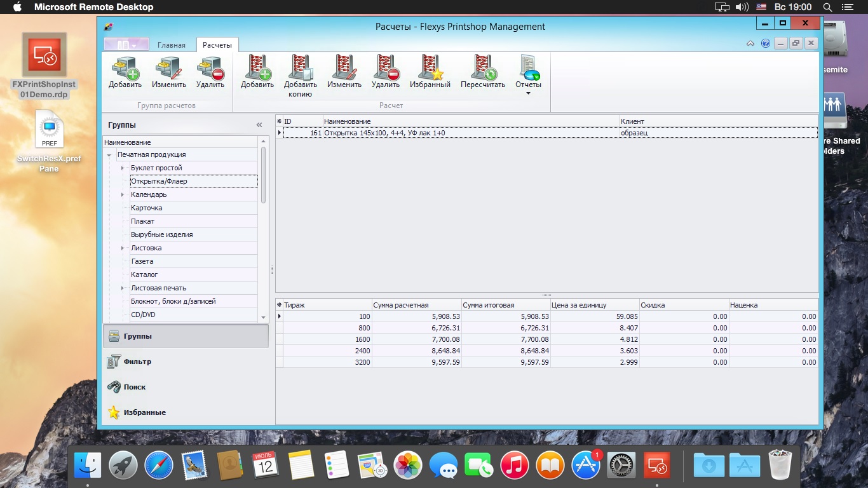Image resolution: width=868 pixels, height=488 pixels.
Task: Click Добавить копию calculation icon
Action: pos(300,76)
